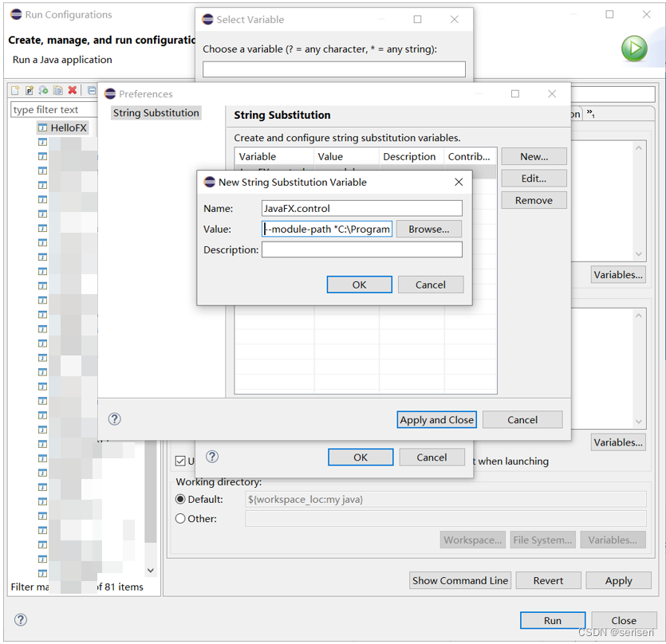The image size is (666, 644).
Task: Click the Edit... button in Preferences
Action: pyautogui.click(x=534, y=179)
